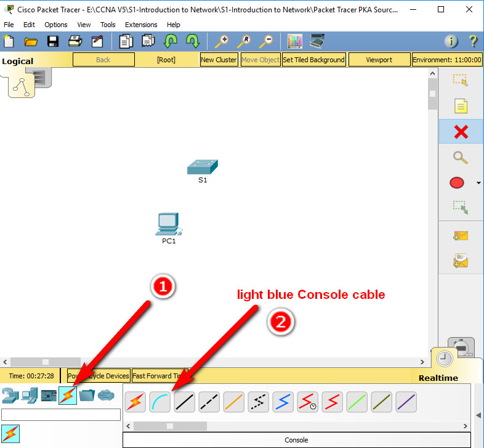This screenshot has height=448, width=484.
Task: Expand the side panel arrow beside cables
Action: [x=478, y=415]
